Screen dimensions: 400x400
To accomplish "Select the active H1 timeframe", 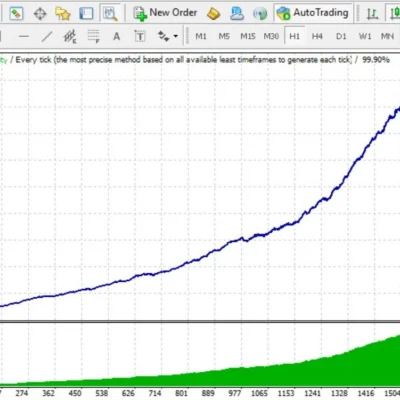I will (294, 36).
